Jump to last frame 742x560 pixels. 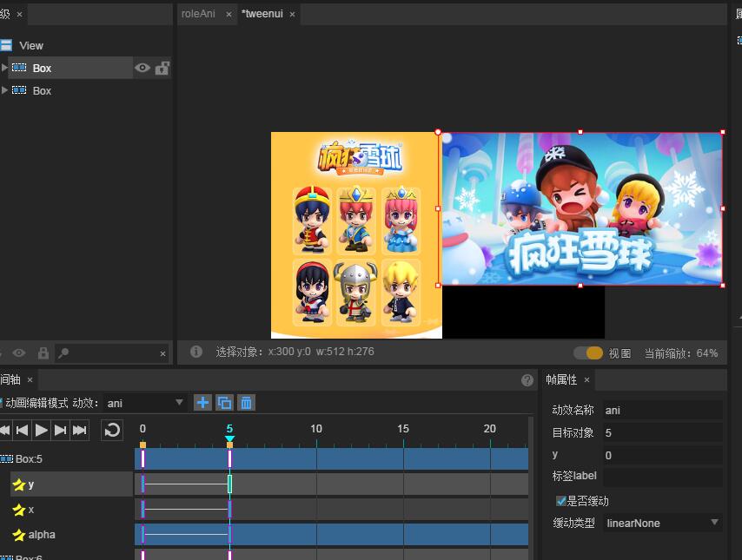coord(80,430)
